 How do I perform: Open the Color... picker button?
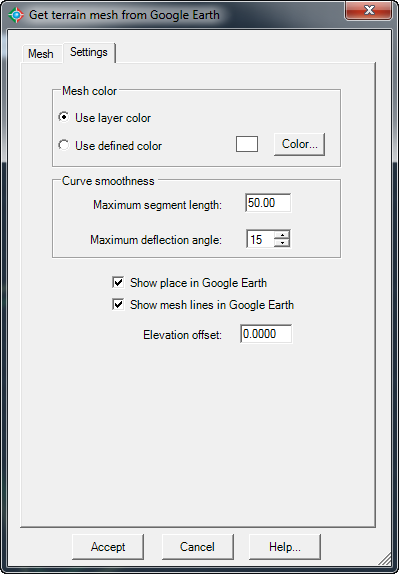[299, 144]
